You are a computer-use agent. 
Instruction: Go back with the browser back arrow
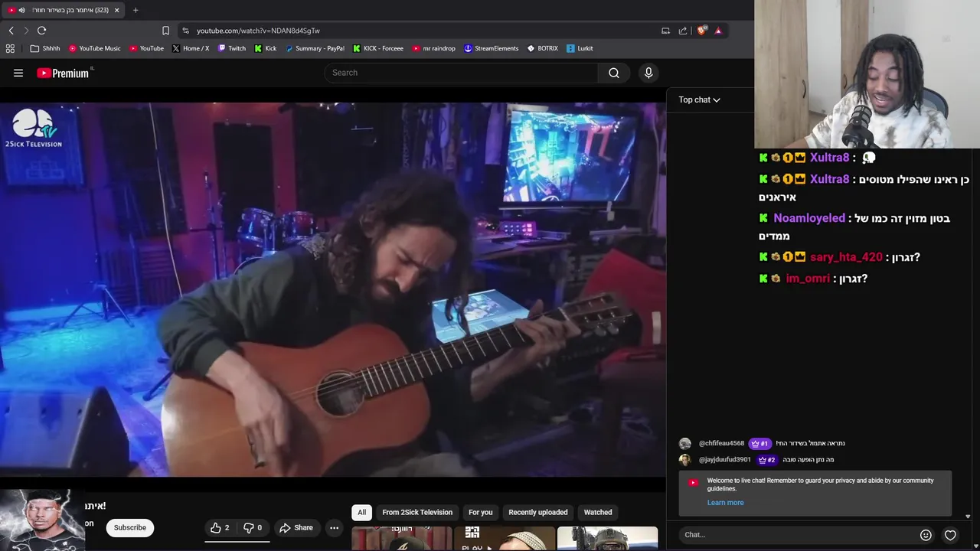(11, 31)
